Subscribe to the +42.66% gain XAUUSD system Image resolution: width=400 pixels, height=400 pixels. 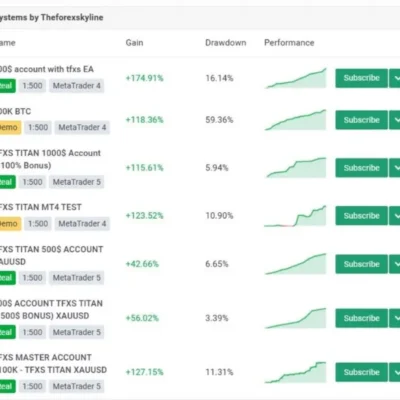point(361,264)
